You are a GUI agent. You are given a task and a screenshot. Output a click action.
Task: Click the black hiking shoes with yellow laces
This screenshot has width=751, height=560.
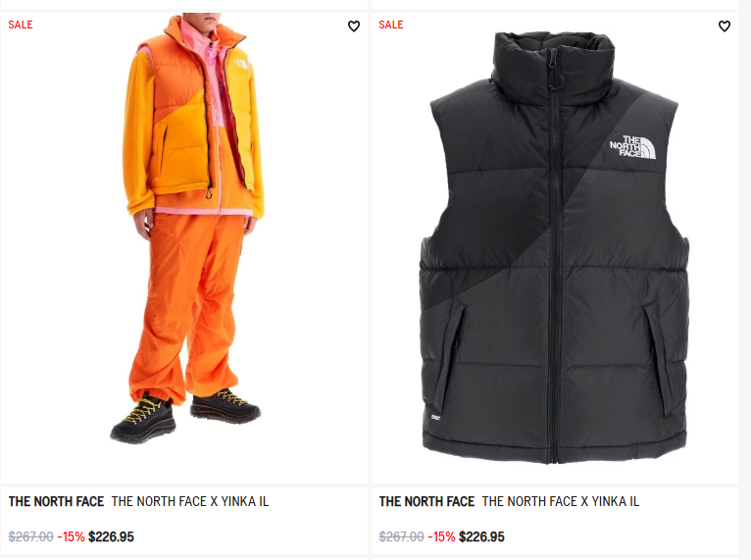186,415
